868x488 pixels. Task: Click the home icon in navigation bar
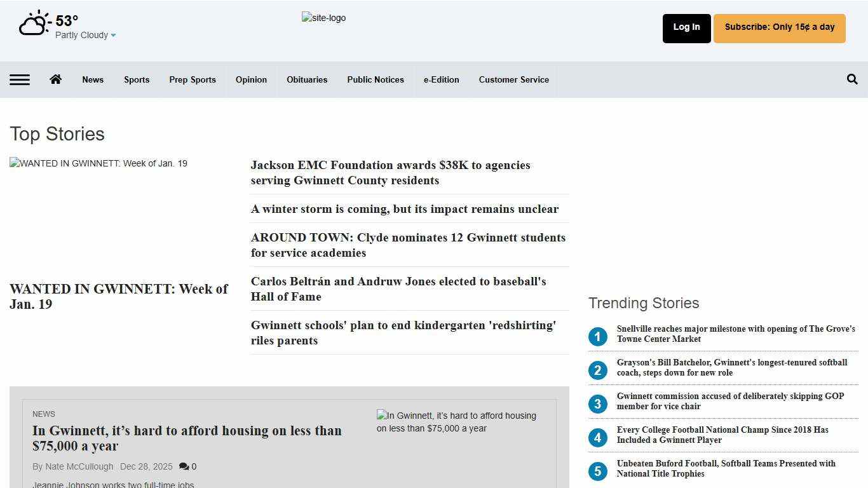(x=56, y=79)
